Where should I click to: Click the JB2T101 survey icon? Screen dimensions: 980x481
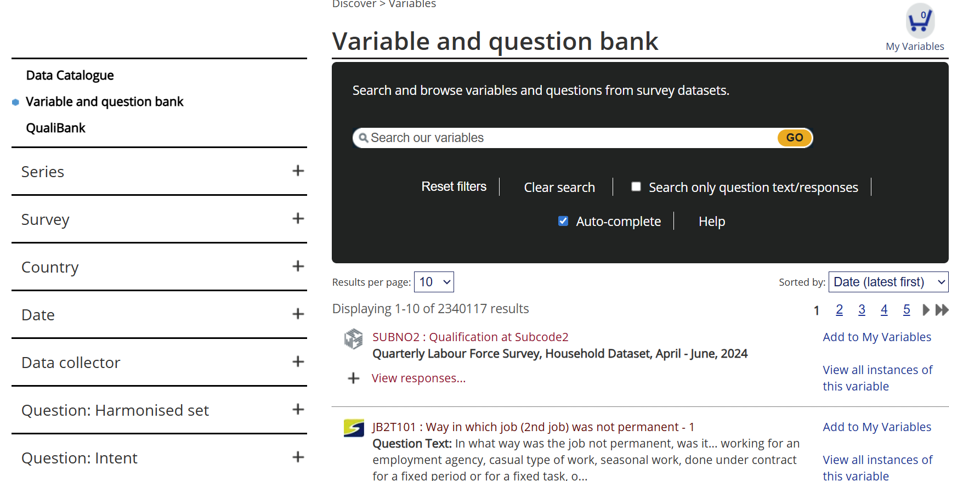click(x=354, y=428)
